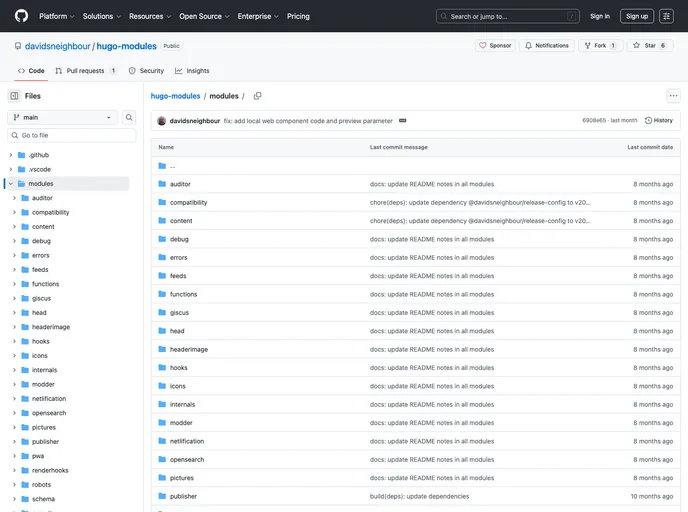688x512 pixels.
Task: Open hugo-modules repository title link
Action: click(126, 46)
